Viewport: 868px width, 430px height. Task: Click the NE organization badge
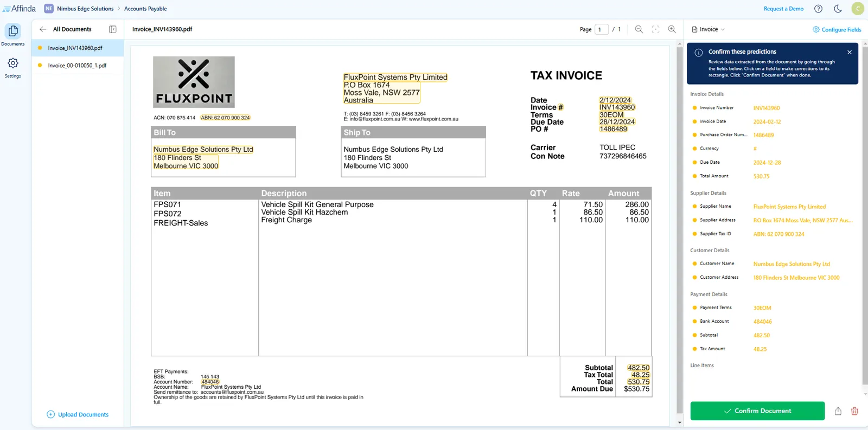[x=49, y=9]
